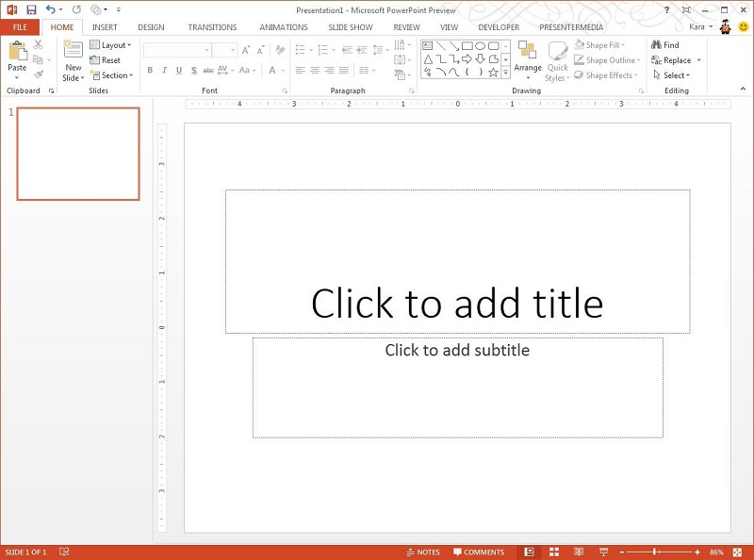The width and height of the screenshot is (754, 560).
Task: Click the 'Click to add subtitle' placeholder
Action: [x=458, y=387]
